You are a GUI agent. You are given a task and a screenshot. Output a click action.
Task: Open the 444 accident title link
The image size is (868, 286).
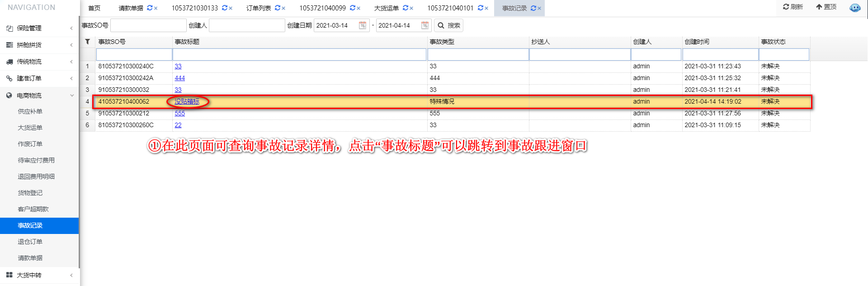180,78
